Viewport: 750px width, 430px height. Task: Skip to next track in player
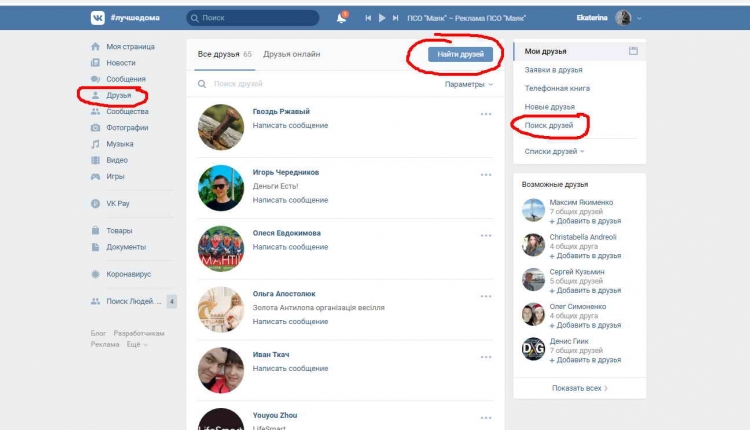coord(395,18)
